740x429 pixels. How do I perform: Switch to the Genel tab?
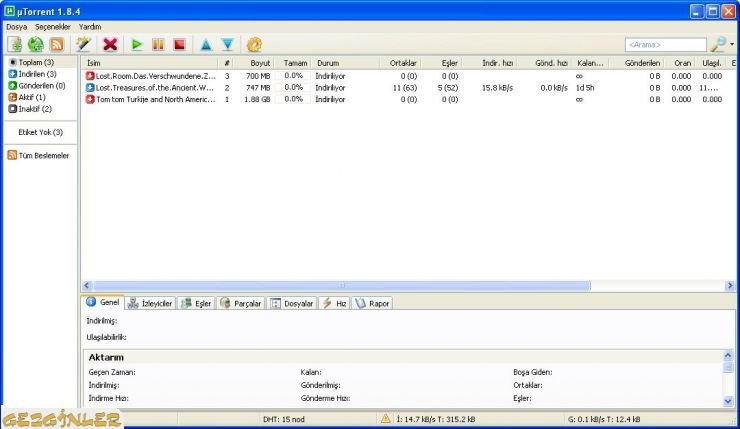(103, 303)
